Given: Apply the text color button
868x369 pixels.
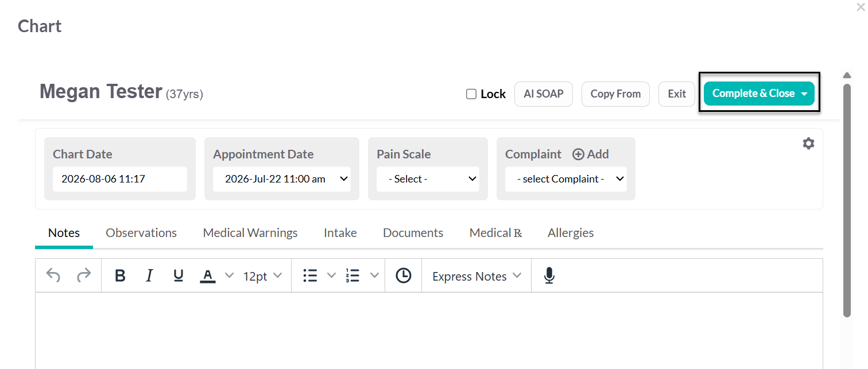Looking at the screenshot, I should pyautogui.click(x=208, y=276).
